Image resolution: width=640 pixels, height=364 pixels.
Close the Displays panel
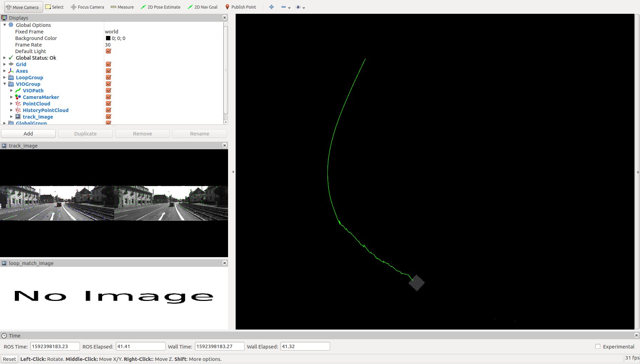[x=225, y=18]
